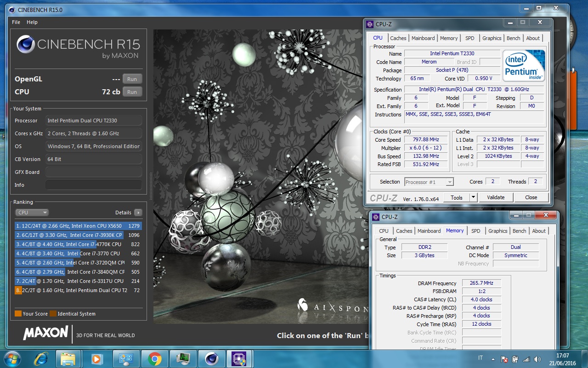Click the Validate button in CPU-Z
The height and width of the screenshot is (368, 588).
(x=496, y=197)
